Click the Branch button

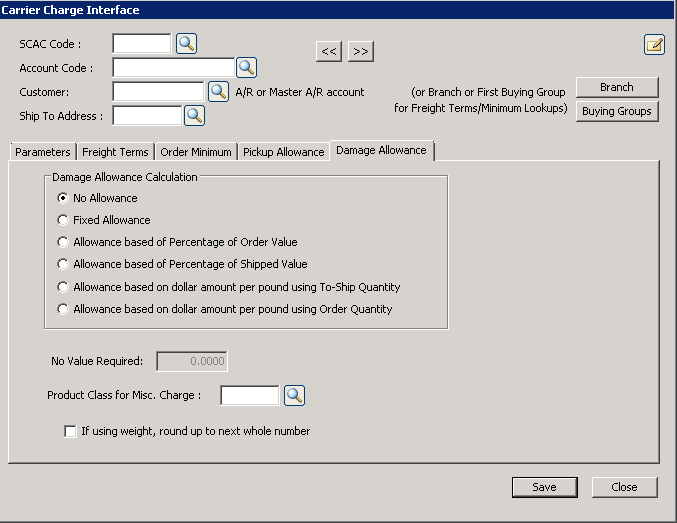tap(617, 87)
